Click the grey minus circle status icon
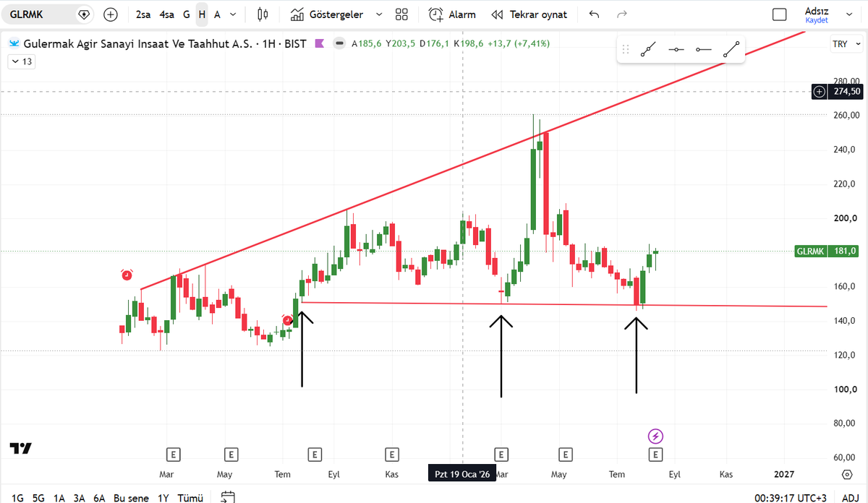The width and height of the screenshot is (868, 503). pyautogui.click(x=339, y=43)
